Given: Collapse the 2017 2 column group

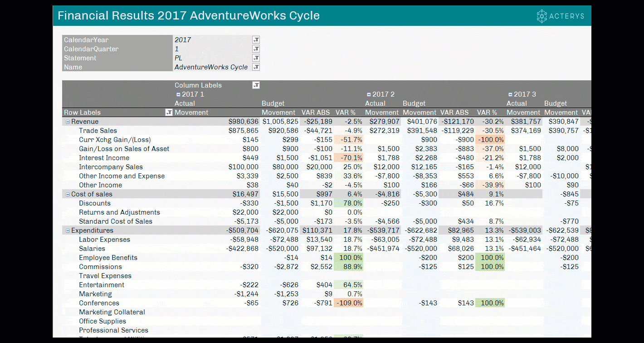Looking at the screenshot, I should pyautogui.click(x=369, y=94).
